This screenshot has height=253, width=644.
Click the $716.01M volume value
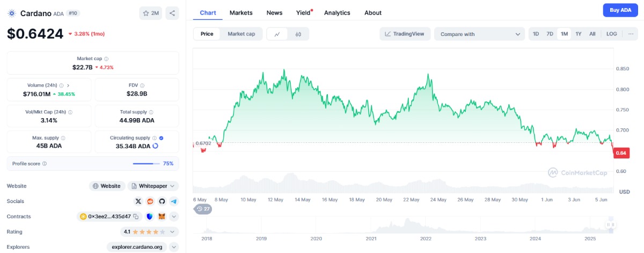(x=36, y=94)
